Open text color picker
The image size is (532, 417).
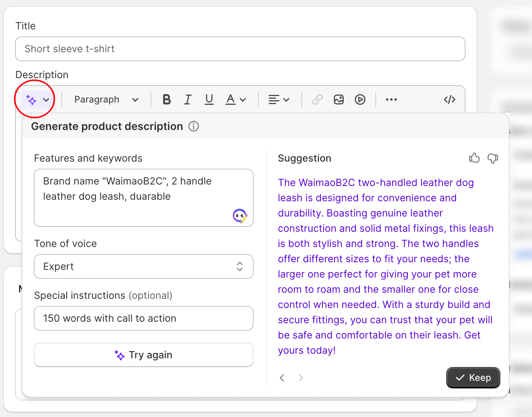(x=236, y=100)
